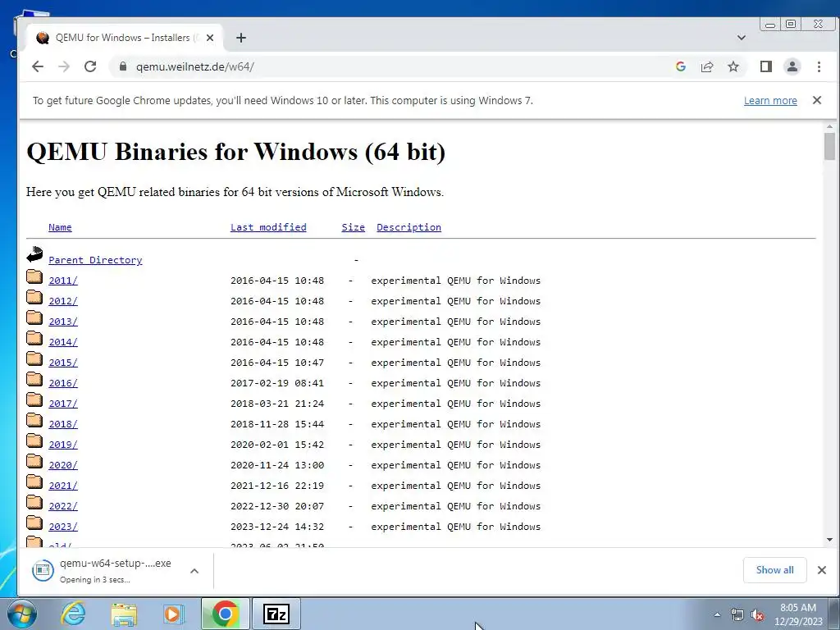Viewport: 840px width, 630px height.
Task: Open the 2015/ folder link
Action: [x=62, y=363]
